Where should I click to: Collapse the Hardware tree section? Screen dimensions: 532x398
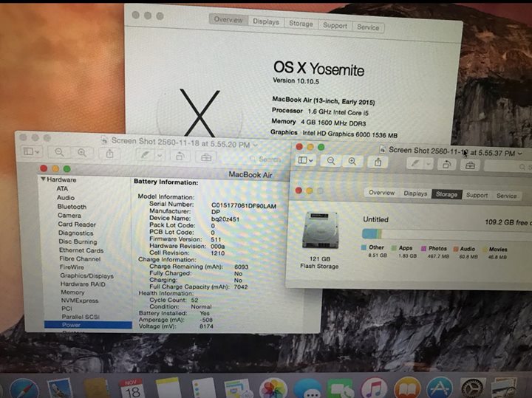(44, 179)
